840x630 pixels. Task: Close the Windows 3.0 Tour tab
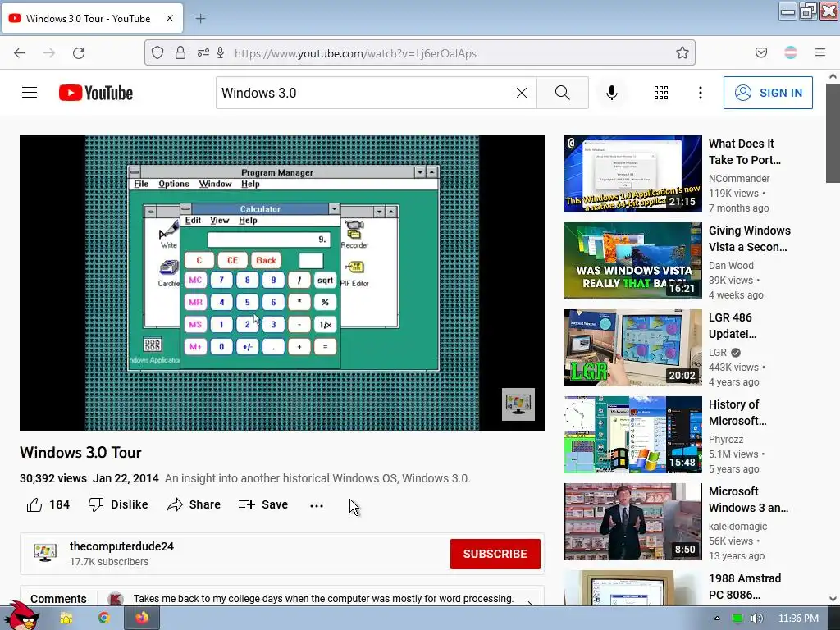tap(170, 18)
